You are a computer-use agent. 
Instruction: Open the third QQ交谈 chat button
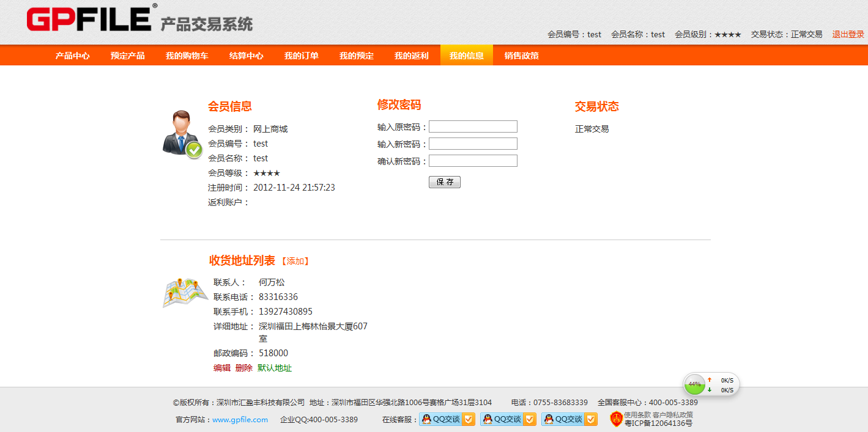pos(569,419)
